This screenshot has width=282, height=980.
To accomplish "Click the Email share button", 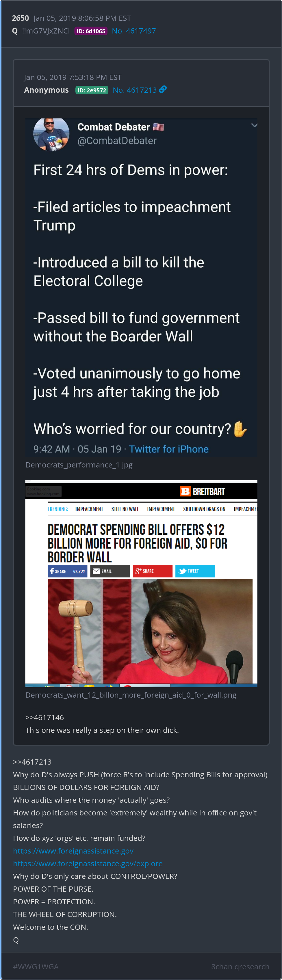I will [110, 571].
